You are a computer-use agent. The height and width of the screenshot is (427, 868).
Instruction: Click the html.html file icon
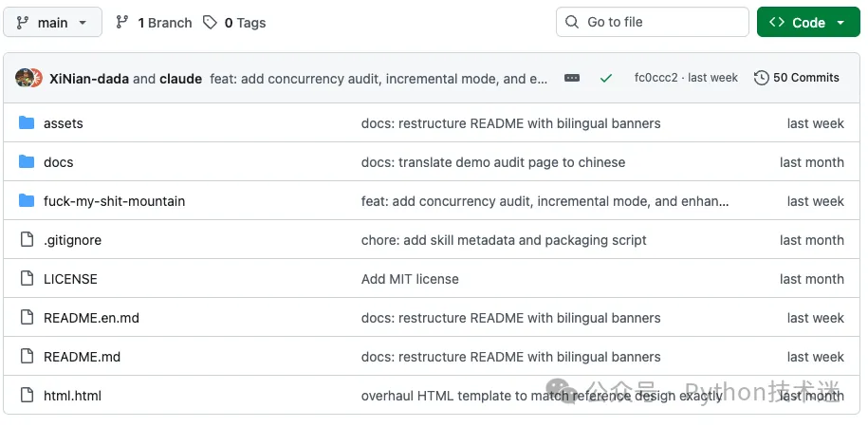(x=27, y=395)
